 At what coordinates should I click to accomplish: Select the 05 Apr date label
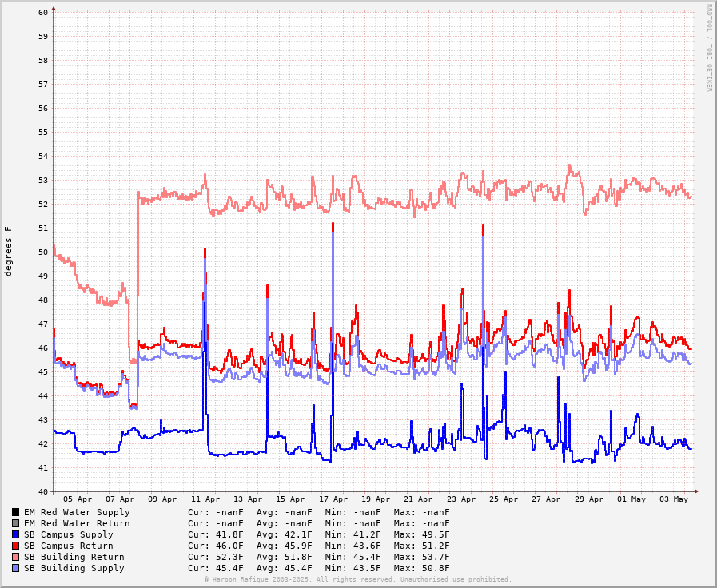pyautogui.click(x=78, y=499)
